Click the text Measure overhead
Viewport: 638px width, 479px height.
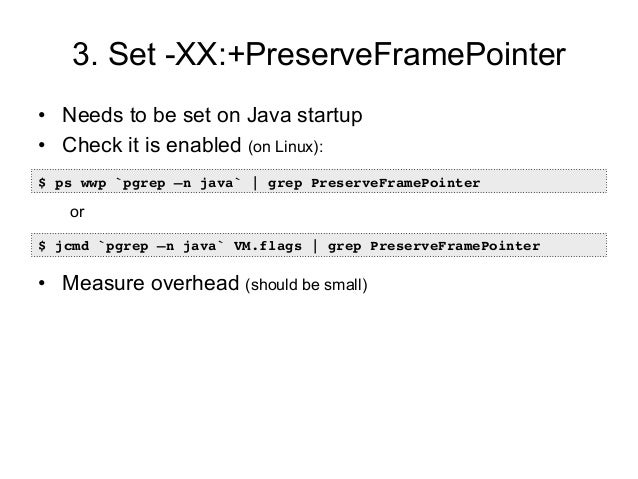[x=151, y=283]
